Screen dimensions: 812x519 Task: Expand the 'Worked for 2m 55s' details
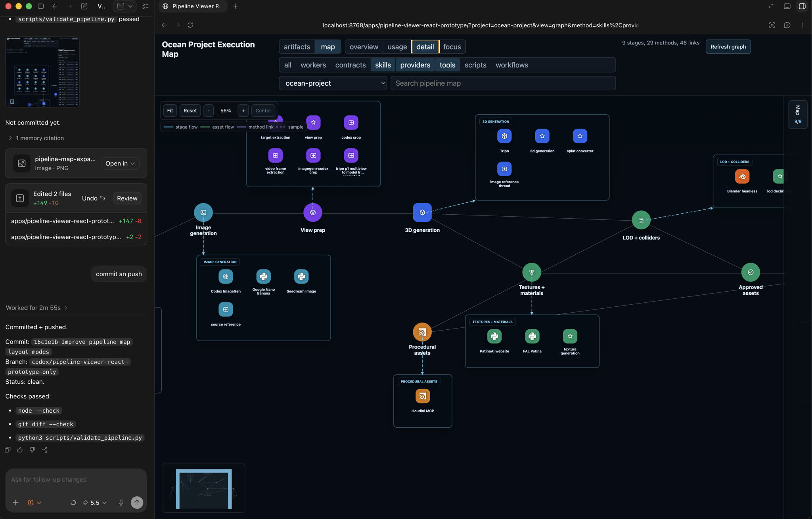pyautogui.click(x=36, y=308)
